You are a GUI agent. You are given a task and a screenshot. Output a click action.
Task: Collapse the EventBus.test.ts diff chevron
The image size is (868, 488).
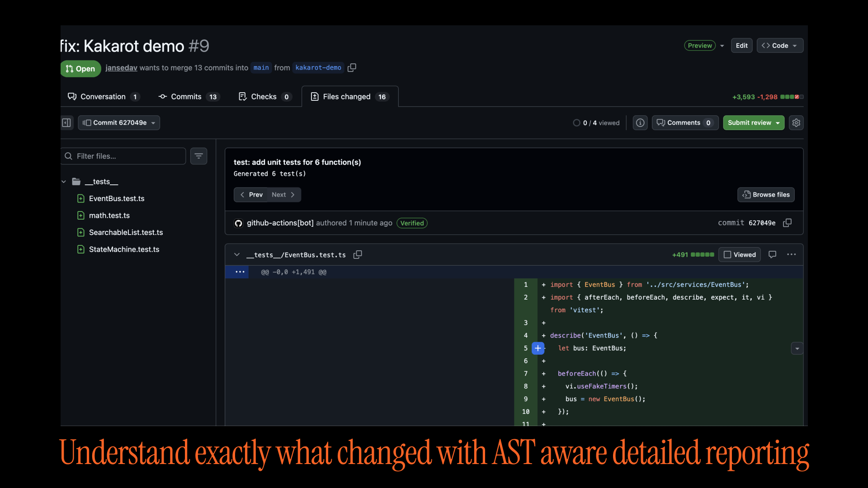click(236, 255)
